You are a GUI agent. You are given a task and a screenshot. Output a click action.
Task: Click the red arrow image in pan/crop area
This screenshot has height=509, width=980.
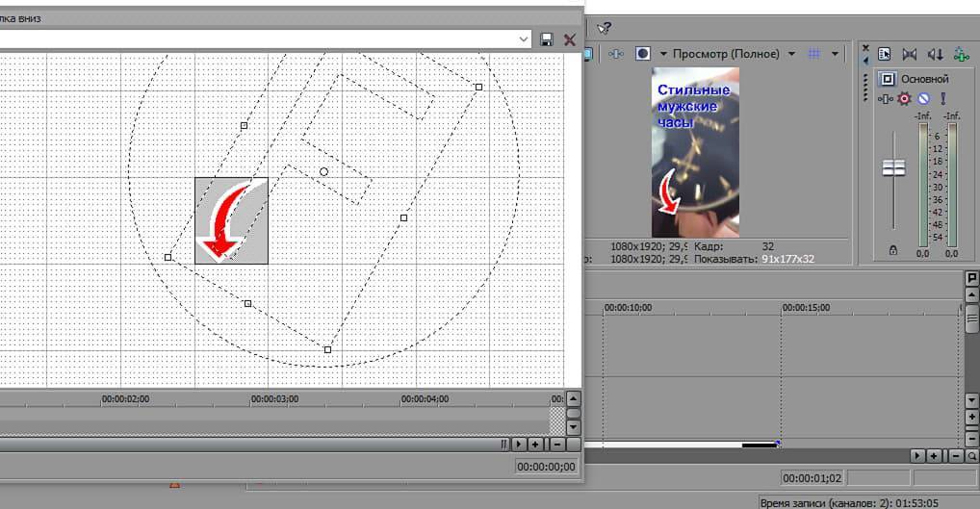[231, 220]
